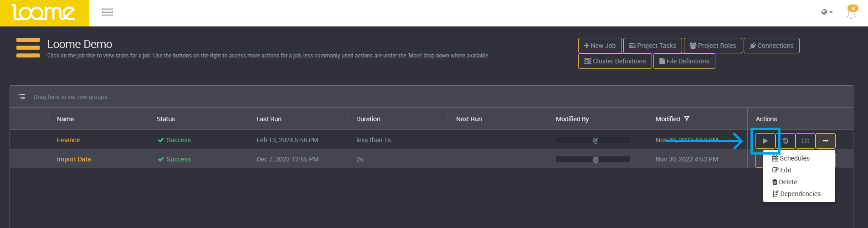The width and height of the screenshot is (868, 228).
Task: Go to home via Loome logo
Action: click(44, 13)
